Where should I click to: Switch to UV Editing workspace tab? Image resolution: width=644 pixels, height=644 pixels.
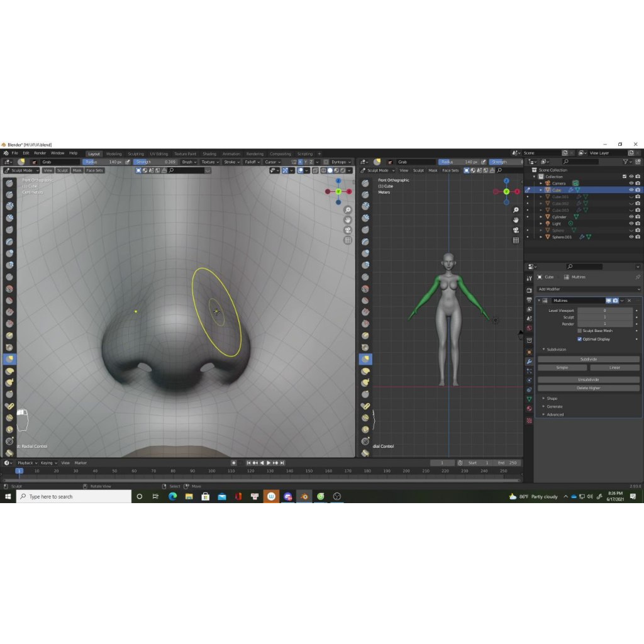158,154
